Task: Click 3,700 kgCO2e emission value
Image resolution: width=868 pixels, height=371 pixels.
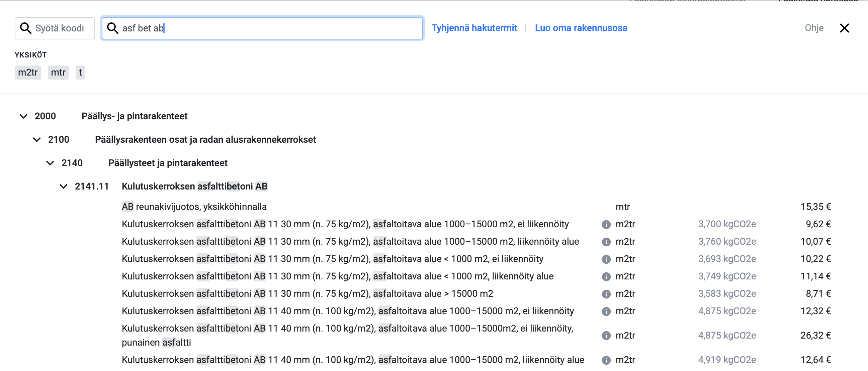Action: click(727, 224)
